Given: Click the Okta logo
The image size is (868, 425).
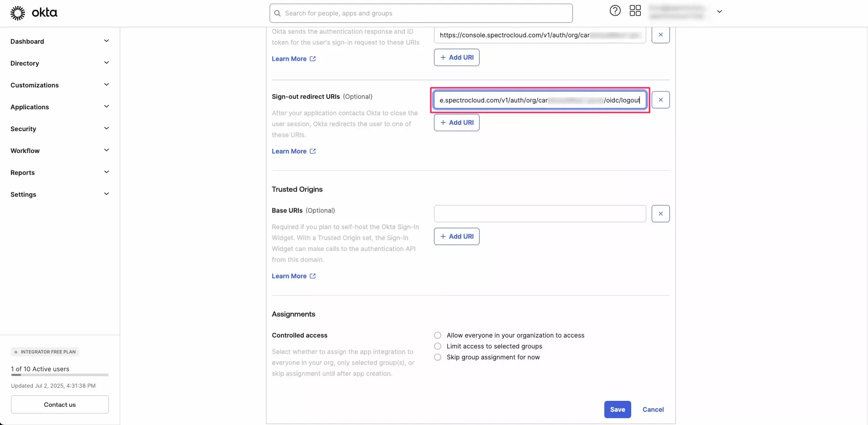Looking at the screenshot, I should tap(34, 13).
